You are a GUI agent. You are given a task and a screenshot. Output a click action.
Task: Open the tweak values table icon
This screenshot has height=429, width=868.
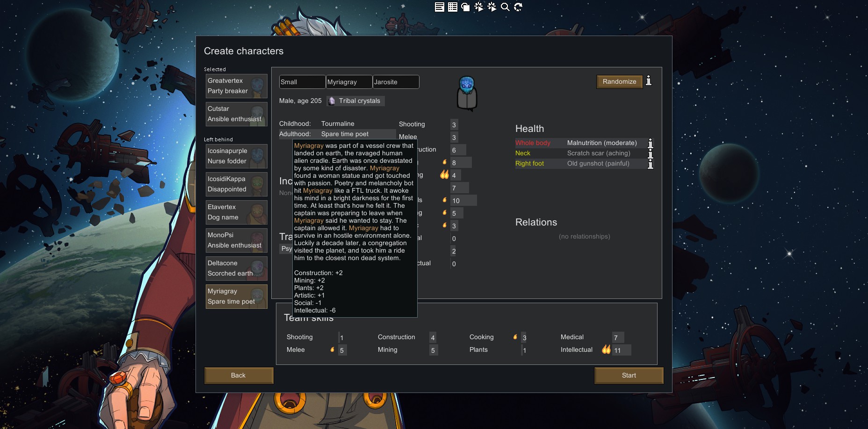[x=453, y=7]
